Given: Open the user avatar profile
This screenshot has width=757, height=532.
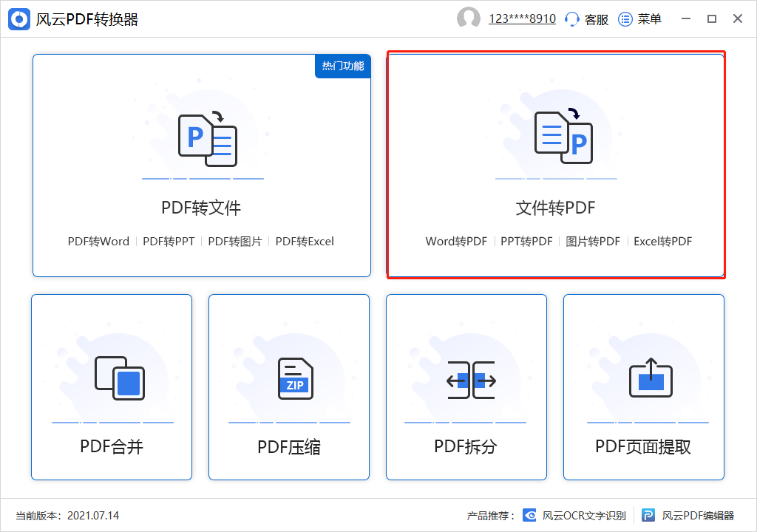Looking at the screenshot, I should tap(468, 18).
